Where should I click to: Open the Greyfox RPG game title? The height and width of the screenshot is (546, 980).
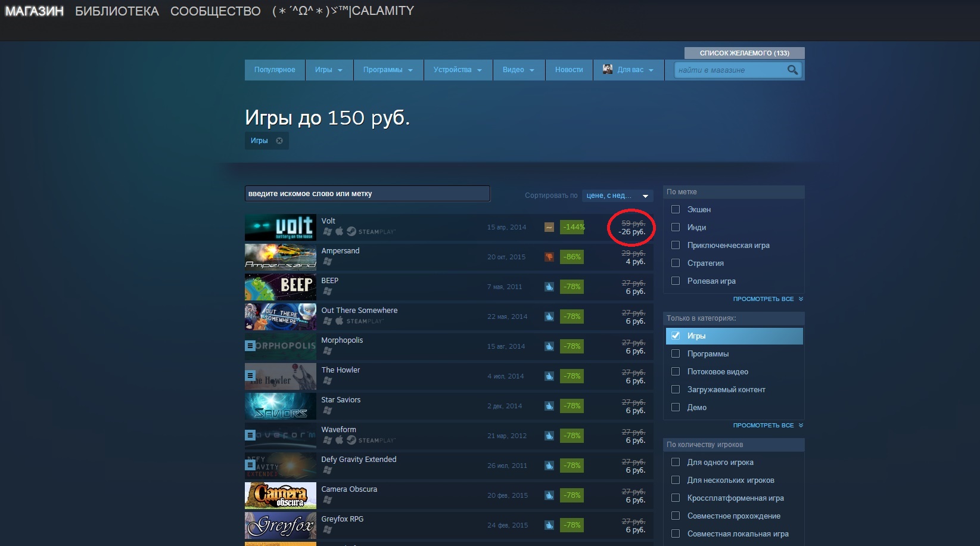tap(343, 519)
